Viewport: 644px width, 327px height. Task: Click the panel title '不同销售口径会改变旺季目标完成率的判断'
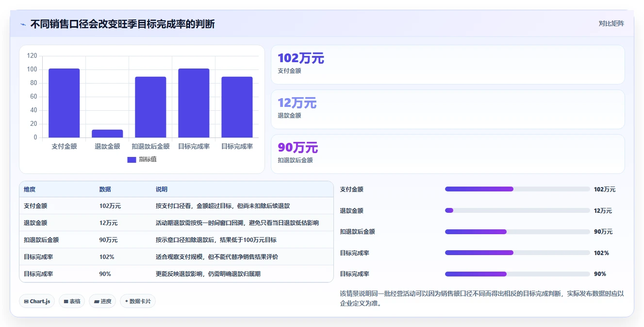pyautogui.click(x=122, y=24)
